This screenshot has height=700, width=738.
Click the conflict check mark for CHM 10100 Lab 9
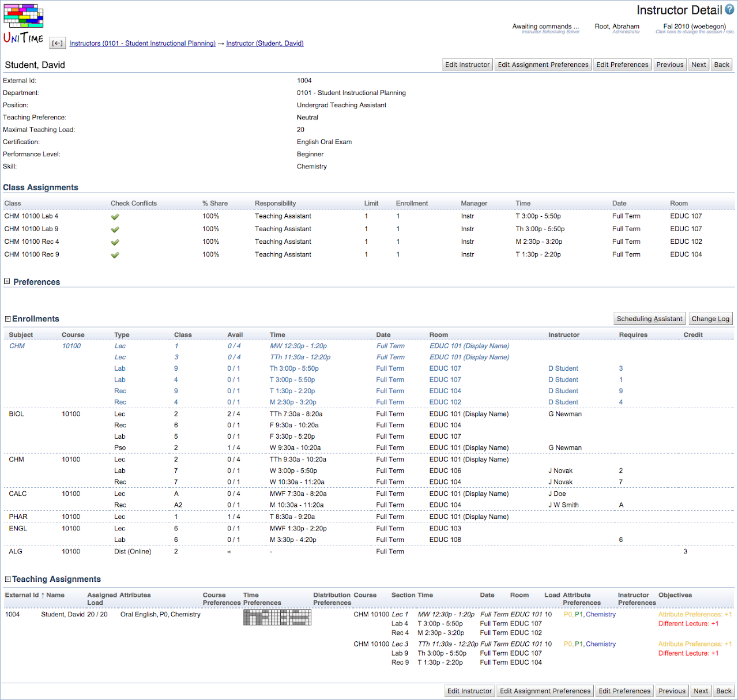coord(115,229)
